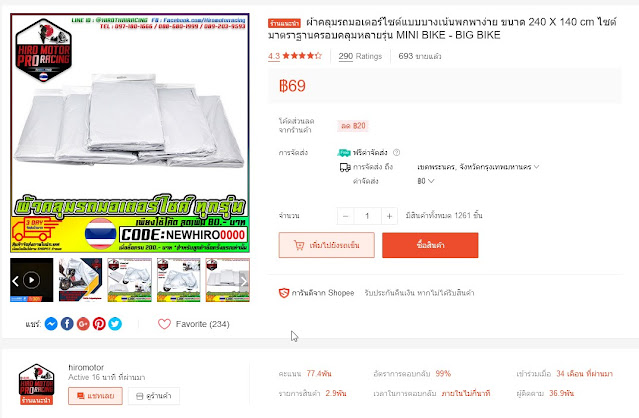Decrease quantity with minus button
The image size is (639, 418).
tap(346, 216)
